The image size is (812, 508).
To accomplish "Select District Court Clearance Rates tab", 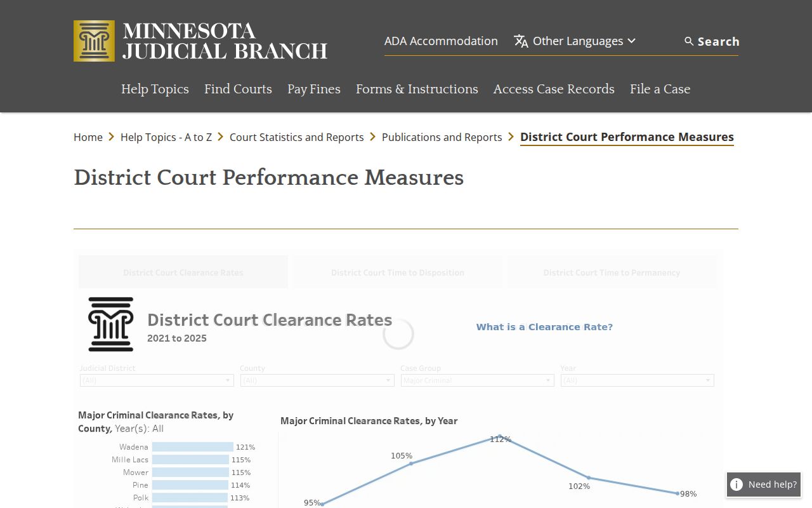I will 183,272.
